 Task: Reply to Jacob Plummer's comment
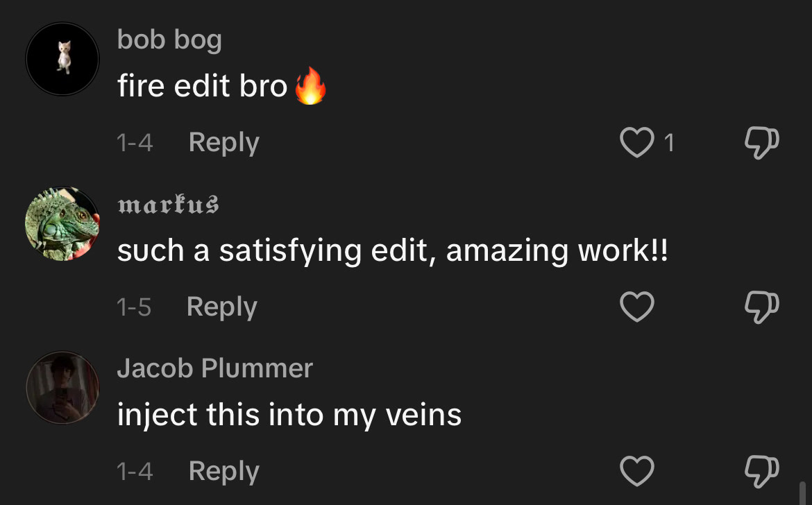(223, 471)
